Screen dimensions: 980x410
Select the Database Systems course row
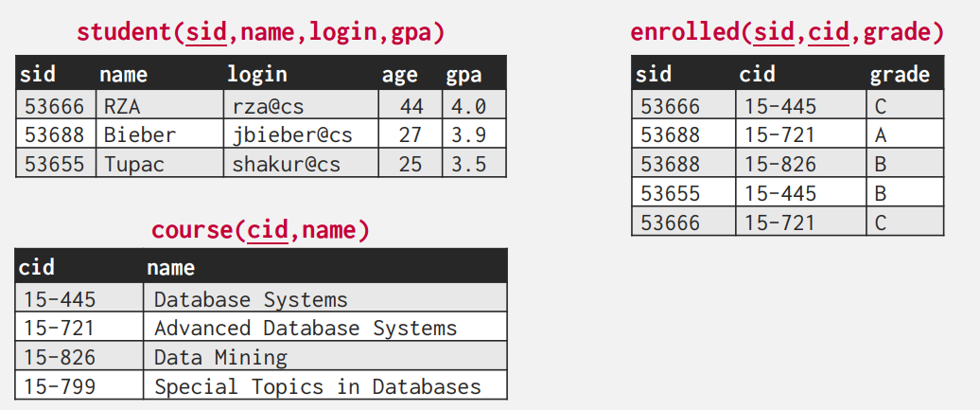[x=261, y=298]
